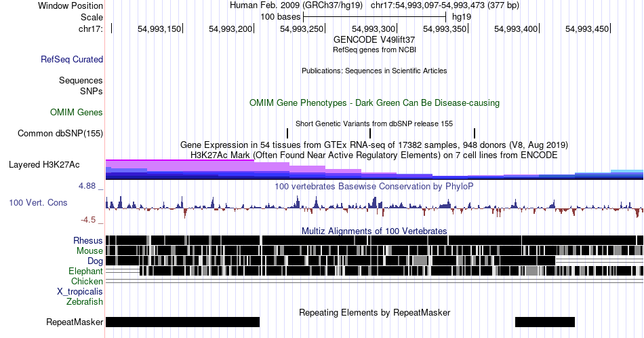
Task: Select the Rhesus alignment label
Action: pos(88,240)
